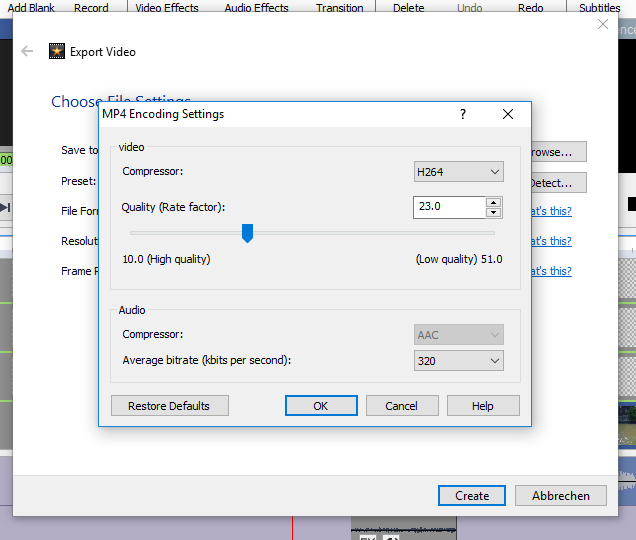Screen dimensions: 636x540
Task: Click the audio Compressor AAC dropdown
Action: pyautogui.click(x=459, y=334)
